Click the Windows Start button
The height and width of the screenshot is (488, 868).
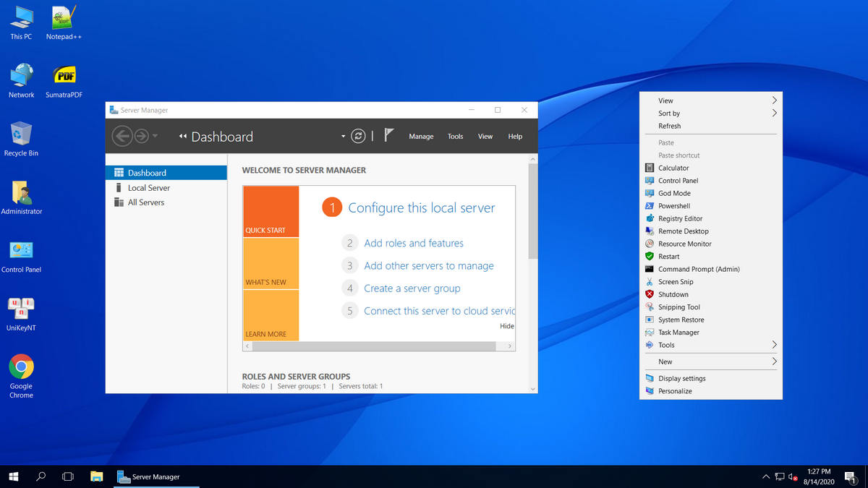click(13, 476)
